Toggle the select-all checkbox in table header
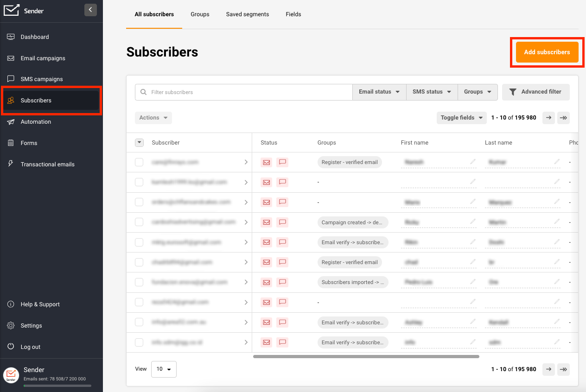The image size is (586, 392). pyautogui.click(x=139, y=143)
